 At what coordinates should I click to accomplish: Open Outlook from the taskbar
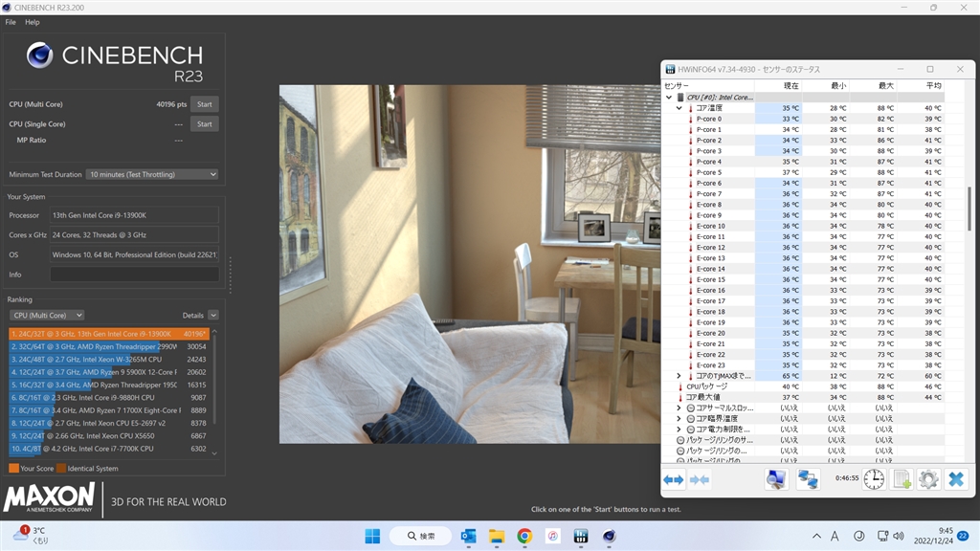click(468, 536)
